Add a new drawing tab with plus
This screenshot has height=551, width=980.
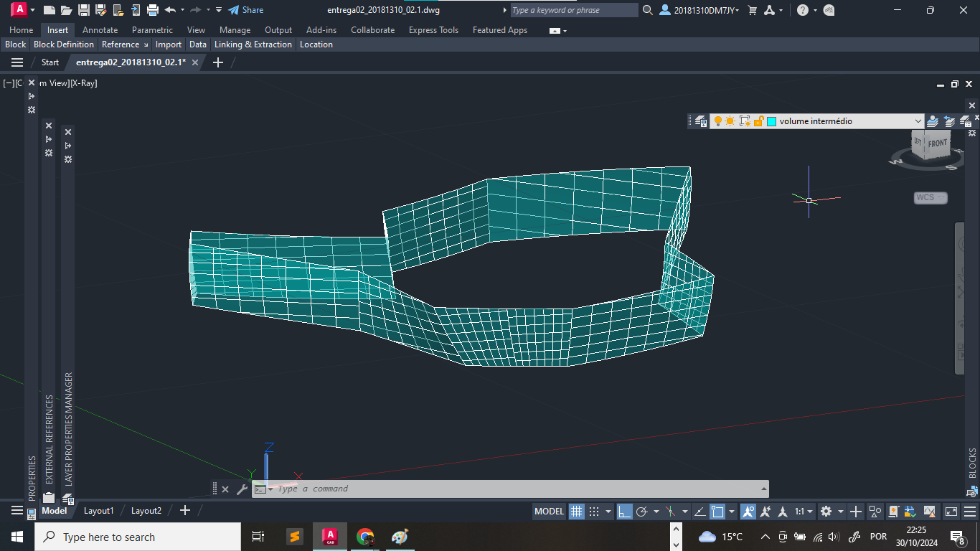tap(218, 62)
